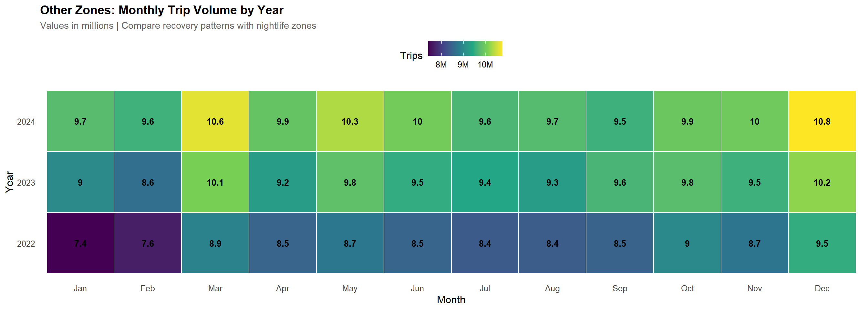Click the February 2022 cell showing 7.6
868x310 pixels.
click(x=148, y=243)
